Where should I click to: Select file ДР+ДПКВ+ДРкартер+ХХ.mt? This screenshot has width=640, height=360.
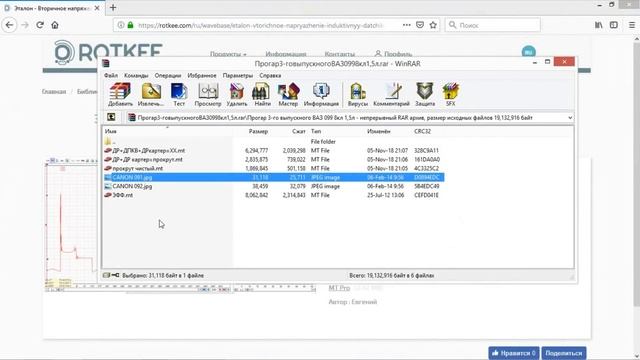click(x=273, y=151)
